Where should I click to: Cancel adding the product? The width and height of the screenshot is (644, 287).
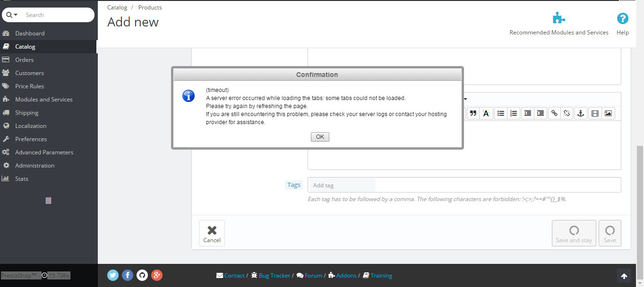point(212,233)
